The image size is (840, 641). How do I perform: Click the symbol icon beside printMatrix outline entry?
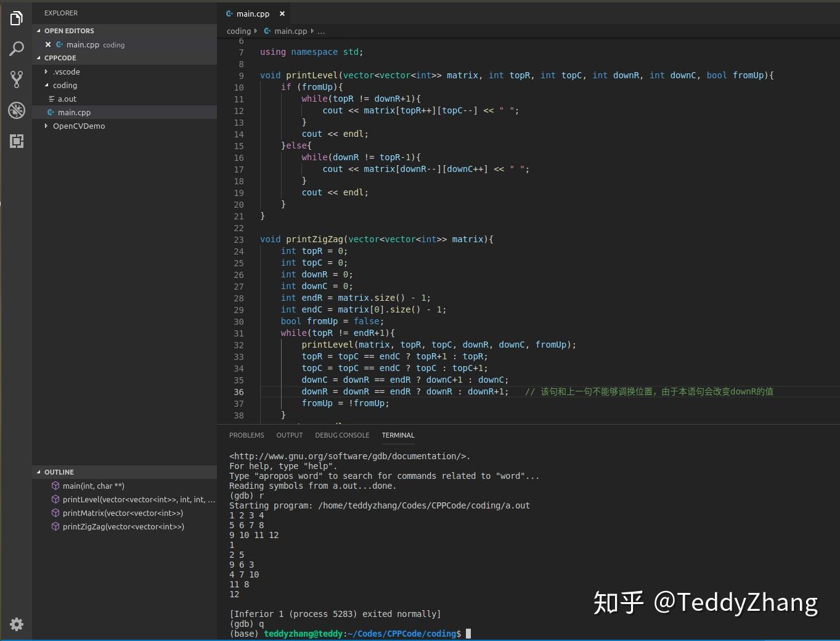click(x=55, y=513)
